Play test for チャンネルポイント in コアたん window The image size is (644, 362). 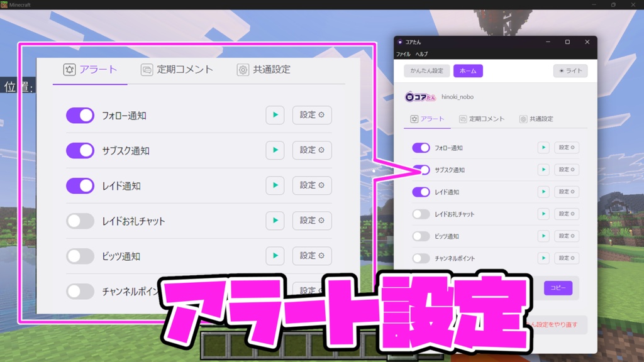(543, 258)
